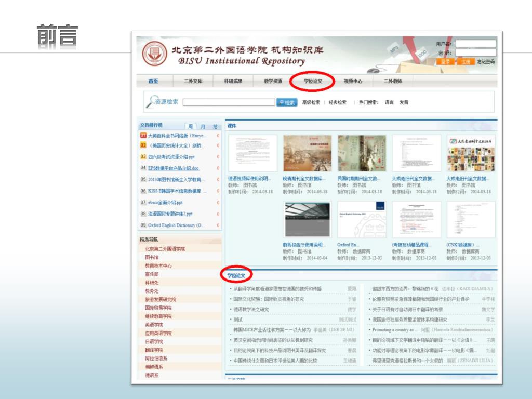Select the 学位论文 navigation tab
The image size is (532, 399).
[x=313, y=81]
